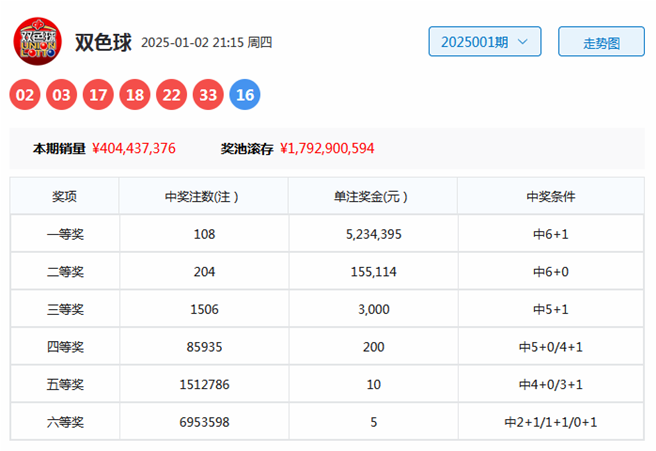Click fifth prize winner count 1512786
Image resolution: width=656 pixels, height=451 pixels.
204,384
